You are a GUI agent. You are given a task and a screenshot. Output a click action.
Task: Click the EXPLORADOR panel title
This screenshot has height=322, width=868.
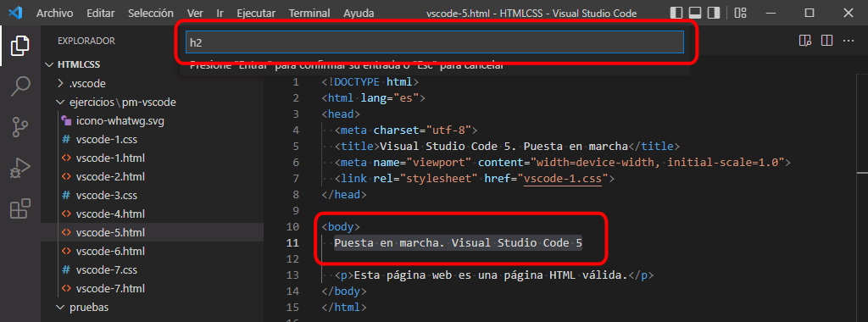coord(86,41)
